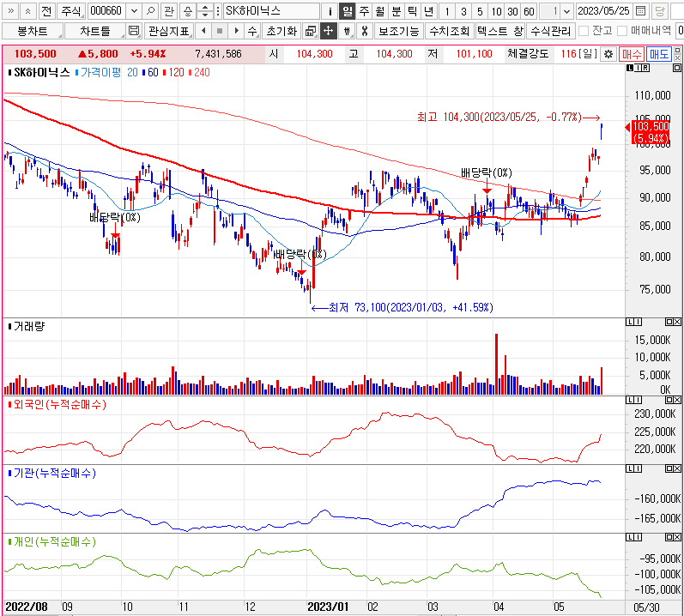
Task: Click the save chart frame disk icon
Action: 134,31
